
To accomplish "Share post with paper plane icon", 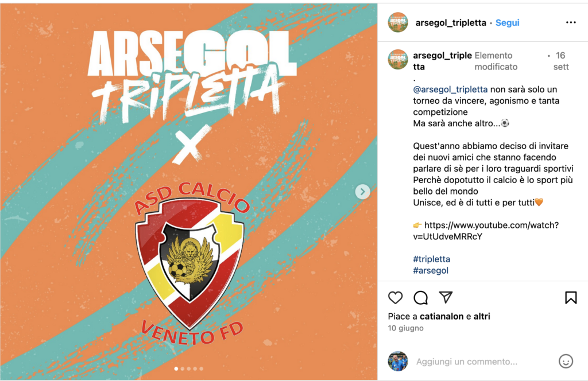I will click(x=446, y=297).
